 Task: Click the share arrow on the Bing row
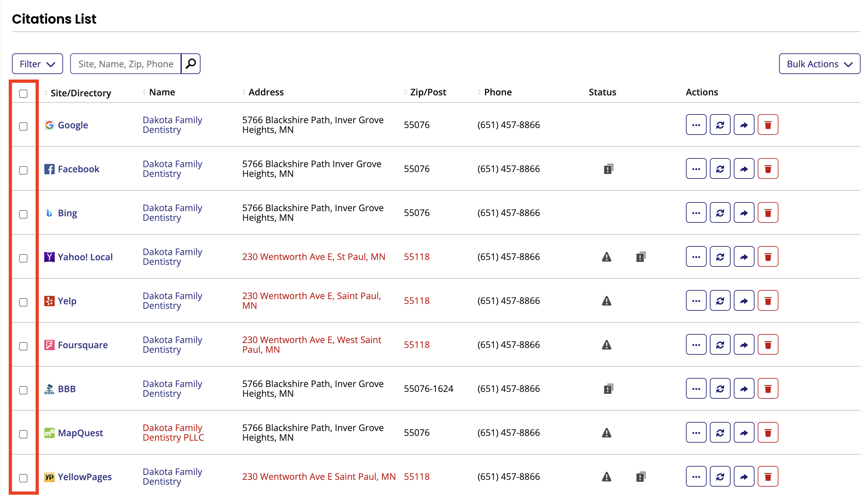point(744,212)
